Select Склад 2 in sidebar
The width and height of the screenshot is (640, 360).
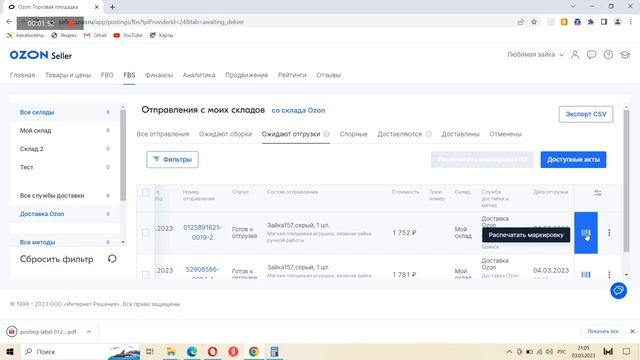pos(31,149)
